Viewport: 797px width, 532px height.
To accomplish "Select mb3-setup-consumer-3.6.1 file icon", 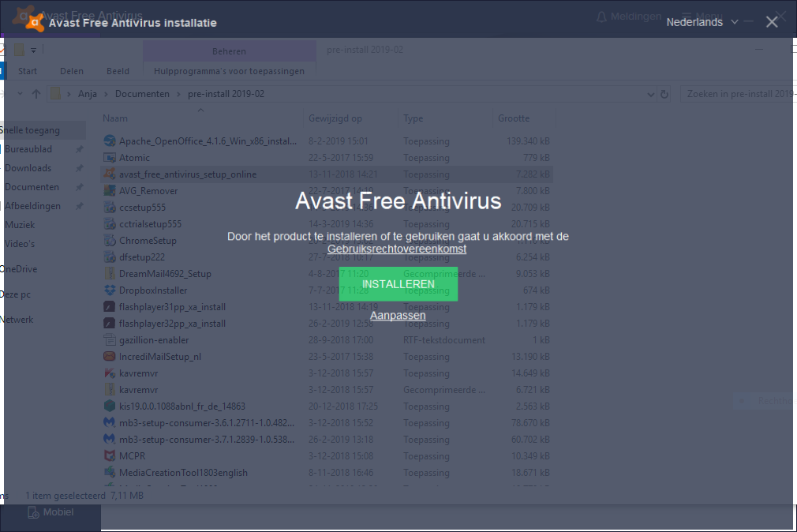I will click(x=109, y=422).
